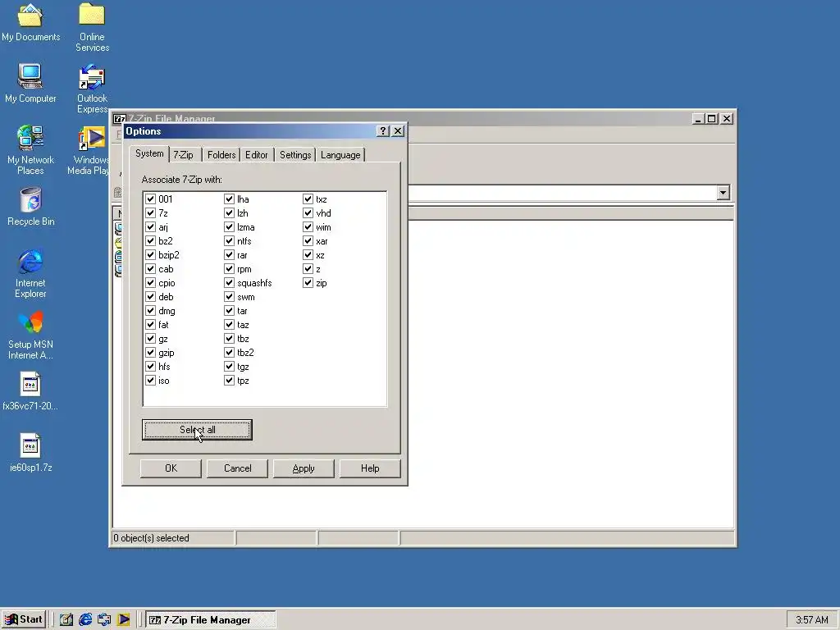Click the Options dialog help question mark
This screenshot has width=840, height=630.
tap(382, 131)
